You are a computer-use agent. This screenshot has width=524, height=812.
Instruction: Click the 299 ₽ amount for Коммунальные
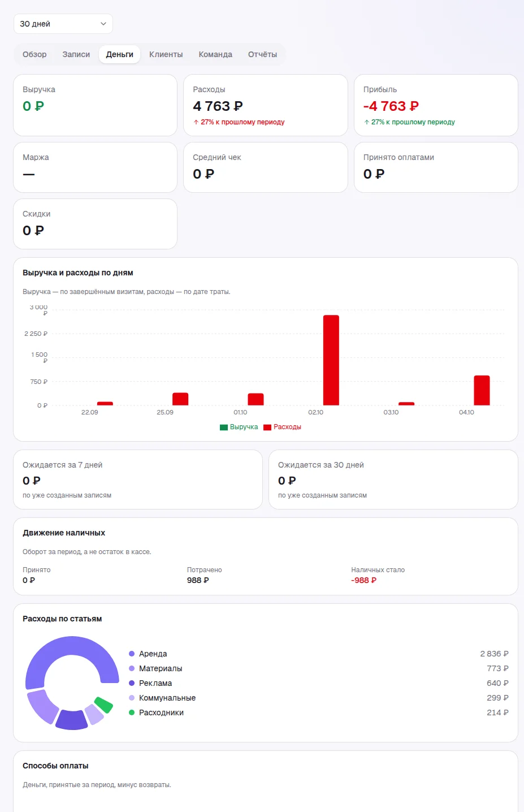498,698
